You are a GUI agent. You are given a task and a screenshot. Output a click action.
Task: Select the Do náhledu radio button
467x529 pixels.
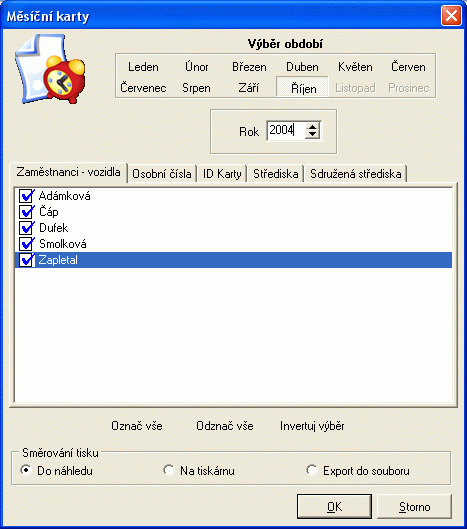[26, 470]
